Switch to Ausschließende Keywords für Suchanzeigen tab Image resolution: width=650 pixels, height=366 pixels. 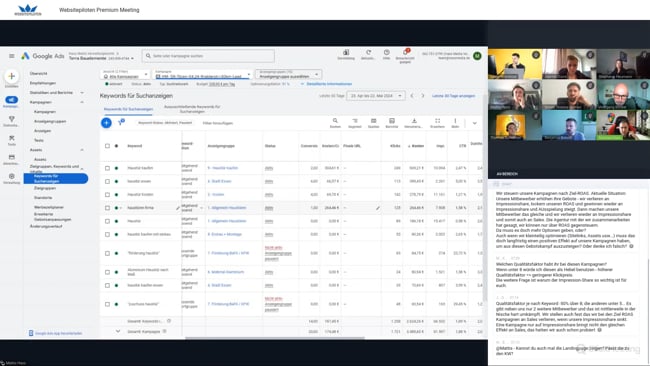tap(192, 109)
